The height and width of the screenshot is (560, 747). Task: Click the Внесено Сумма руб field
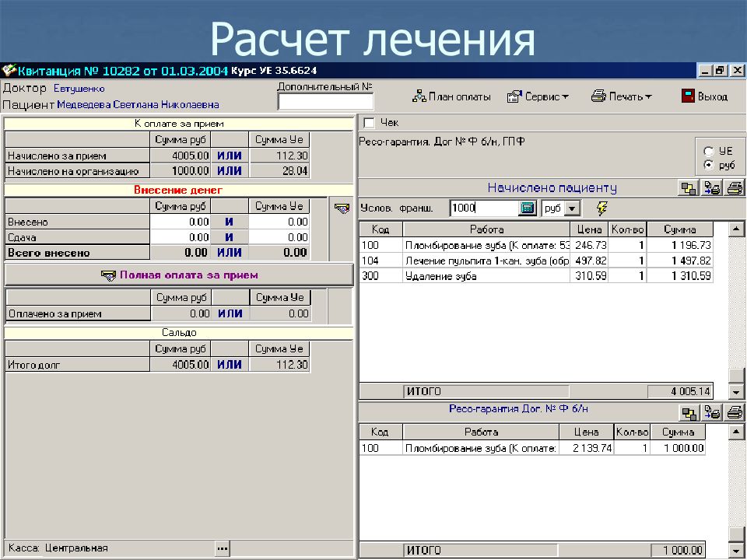(180, 222)
